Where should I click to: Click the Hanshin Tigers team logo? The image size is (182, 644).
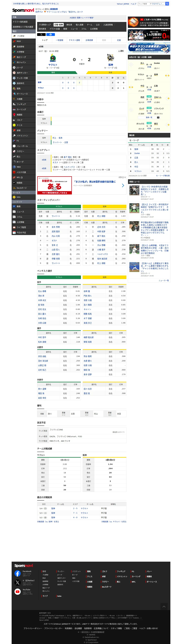click(111, 58)
